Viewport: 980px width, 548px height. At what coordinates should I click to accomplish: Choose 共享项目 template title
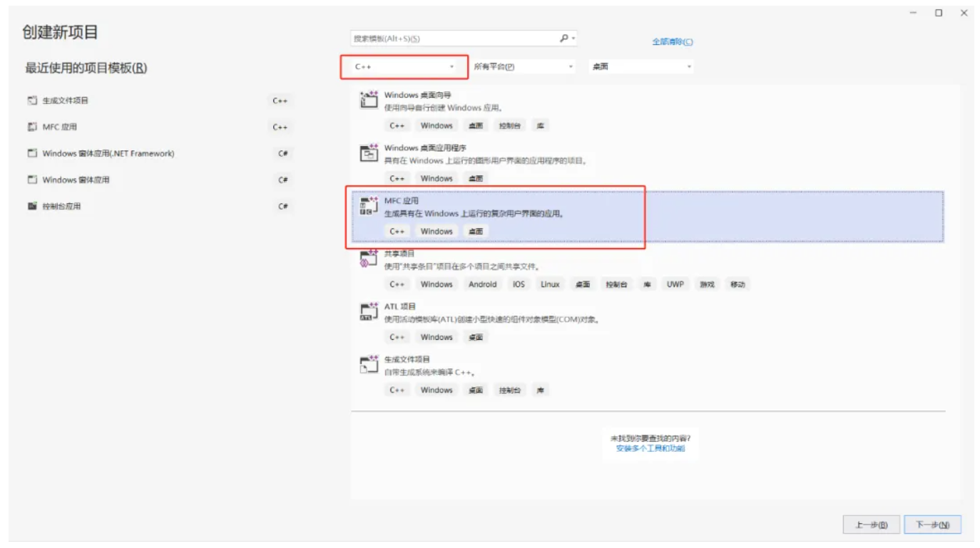pos(399,254)
